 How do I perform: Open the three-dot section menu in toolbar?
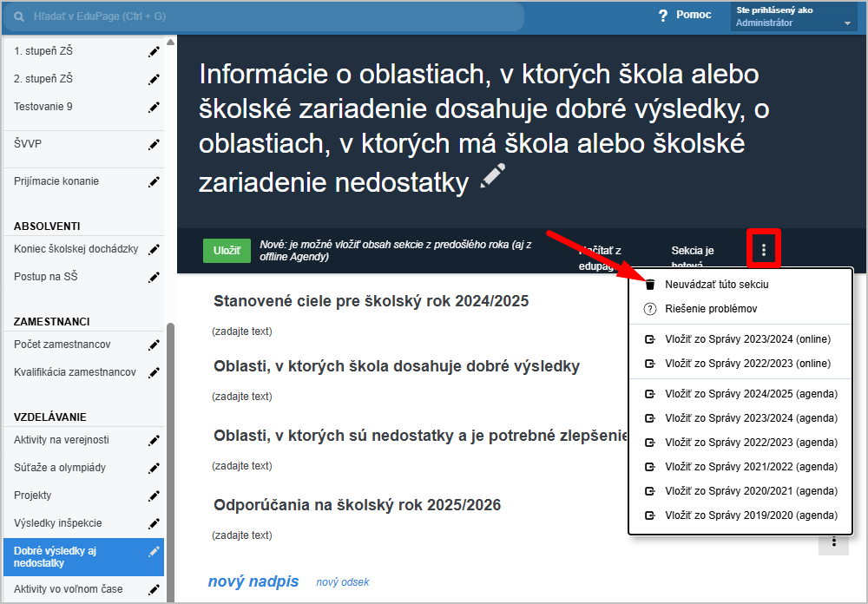(x=764, y=250)
